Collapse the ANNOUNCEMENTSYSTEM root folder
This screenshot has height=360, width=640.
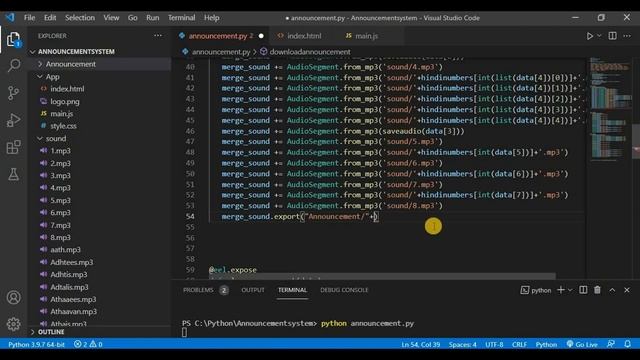(100, 51)
